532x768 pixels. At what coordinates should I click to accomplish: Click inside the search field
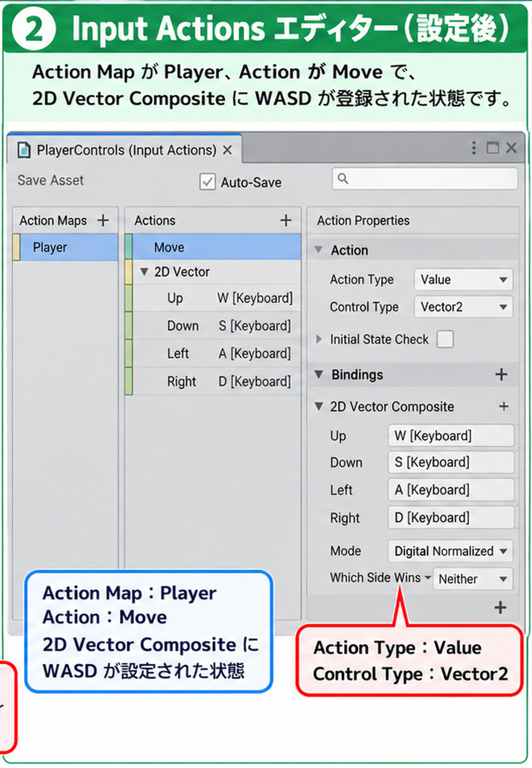tap(425, 178)
